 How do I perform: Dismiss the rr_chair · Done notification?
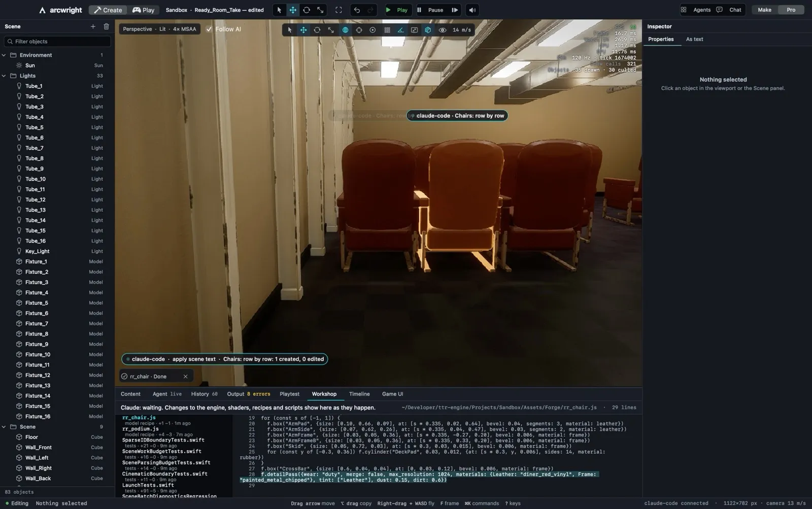click(x=185, y=377)
